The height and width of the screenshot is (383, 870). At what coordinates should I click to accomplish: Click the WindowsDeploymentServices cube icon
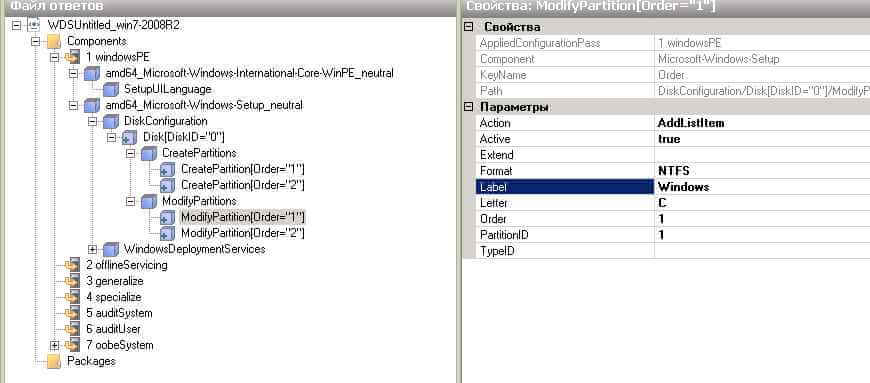coord(110,250)
